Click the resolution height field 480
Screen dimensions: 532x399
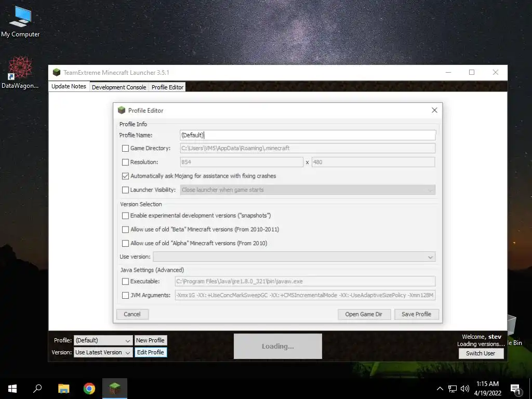tap(373, 162)
